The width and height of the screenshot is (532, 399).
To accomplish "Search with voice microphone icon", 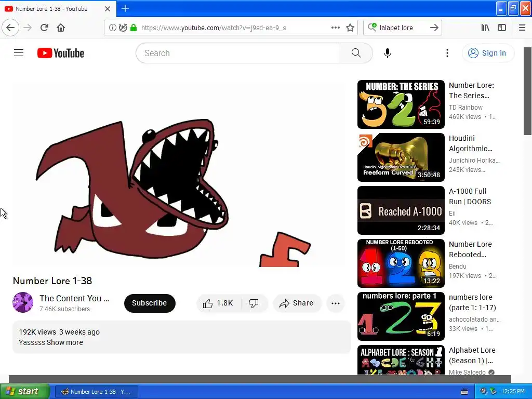I will pyautogui.click(x=388, y=53).
